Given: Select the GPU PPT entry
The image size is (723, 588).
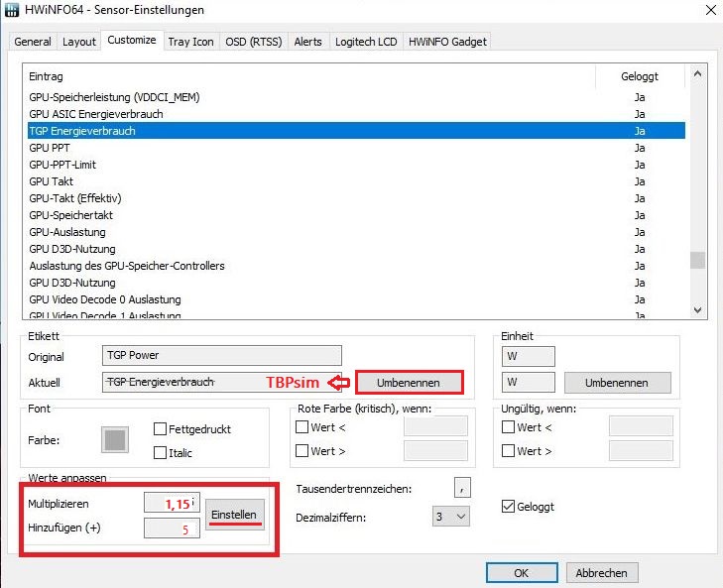Looking at the screenshot, I should point(356,148).
